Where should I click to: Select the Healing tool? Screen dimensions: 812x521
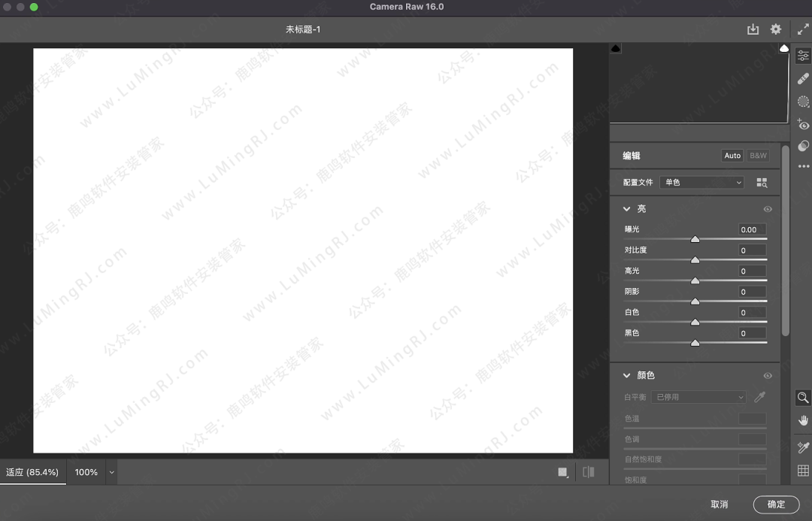pos(803,78)
